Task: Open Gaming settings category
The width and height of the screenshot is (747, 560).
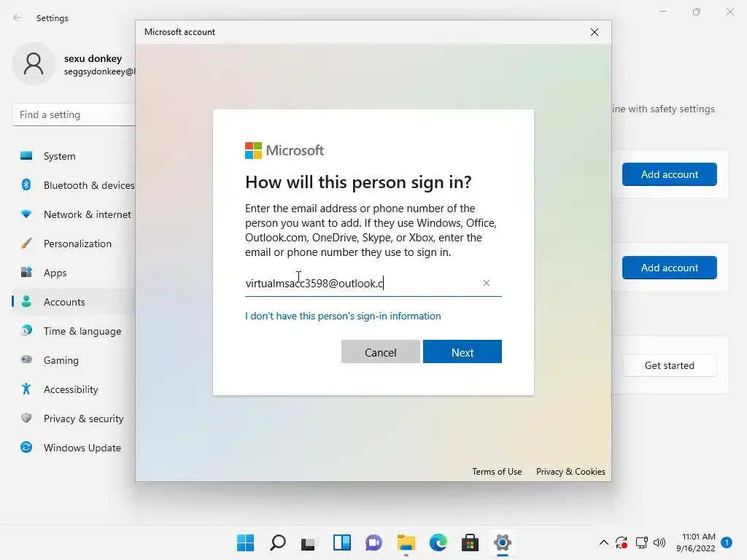Action: 74,360
